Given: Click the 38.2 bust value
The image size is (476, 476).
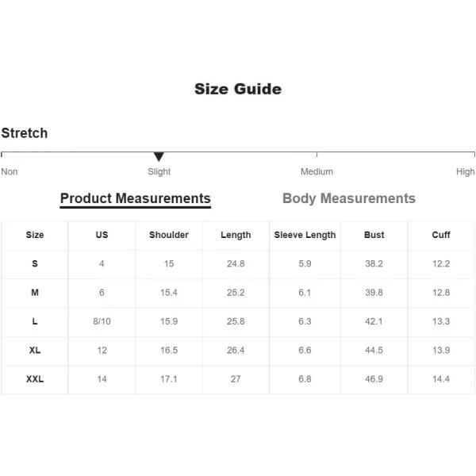Looking at the screenshot, I should click(x=374, y=264).
